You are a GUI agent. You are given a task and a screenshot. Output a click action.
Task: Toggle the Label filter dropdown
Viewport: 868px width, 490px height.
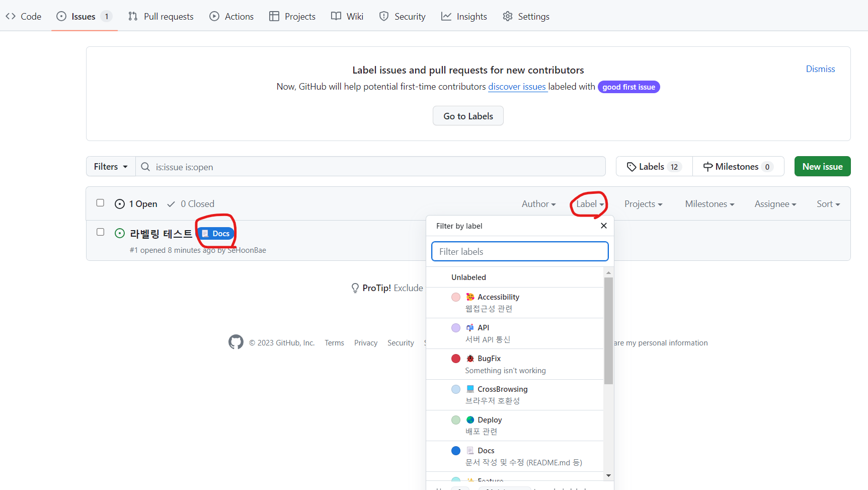[590, 203]
